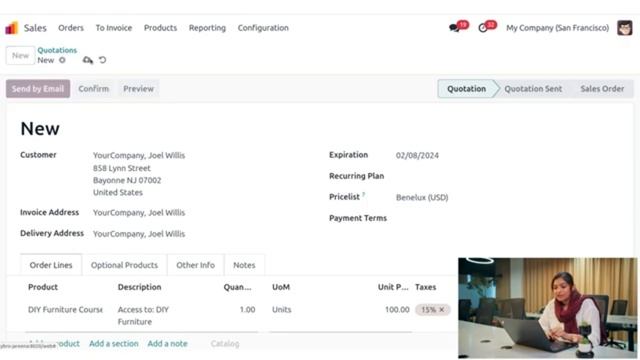Save manually using the cloud upload icon
Viewport: 640px width, 360px height.
[88, 60]
